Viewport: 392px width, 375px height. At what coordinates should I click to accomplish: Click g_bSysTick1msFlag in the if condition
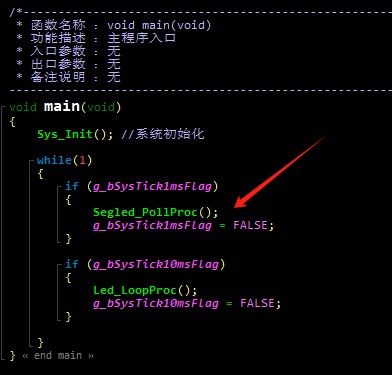152,187
